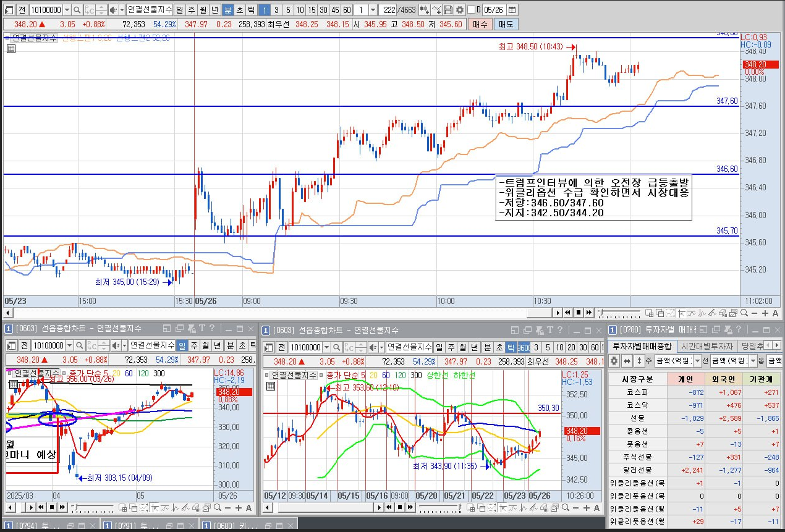The width and height of the screenshot is (785, 532).
Task: Open the calendar picker next to 05/26
Action: [x=513, y=10]
